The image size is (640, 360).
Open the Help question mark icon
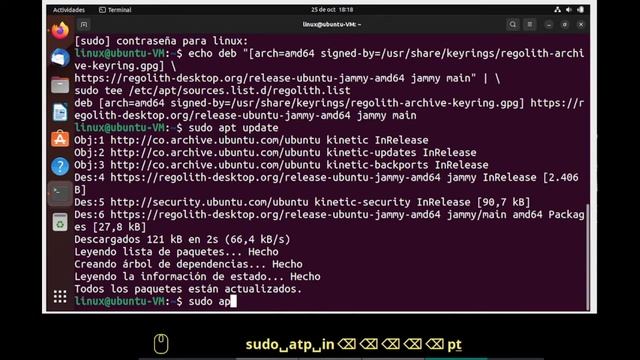60,167
